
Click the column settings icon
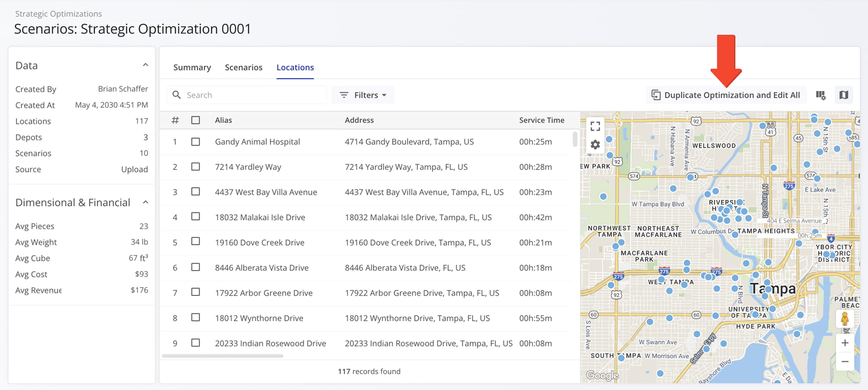pos(821,95)
